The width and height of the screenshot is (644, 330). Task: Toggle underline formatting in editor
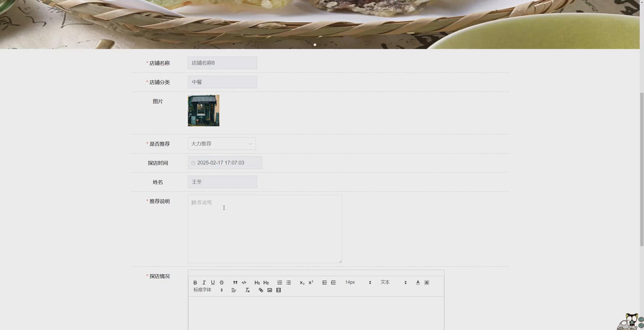click(x=213, y=282)
